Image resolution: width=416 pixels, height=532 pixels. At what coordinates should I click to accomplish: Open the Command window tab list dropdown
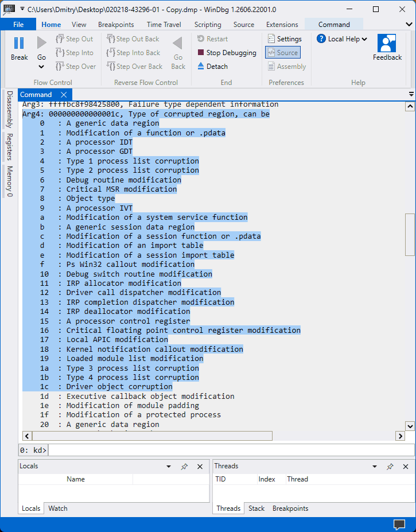411,94
